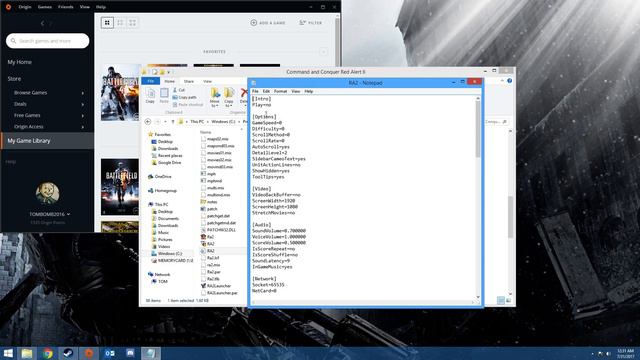The height and width of the screenshot is (360, 640).
Task: Select My Game Library in Origin
Action: (47, 141)
